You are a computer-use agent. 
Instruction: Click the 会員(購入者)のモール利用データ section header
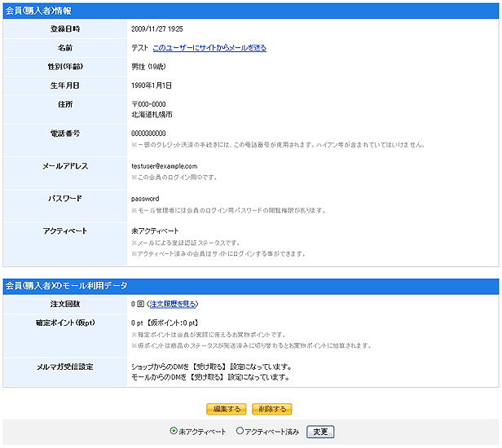(66, 286)
